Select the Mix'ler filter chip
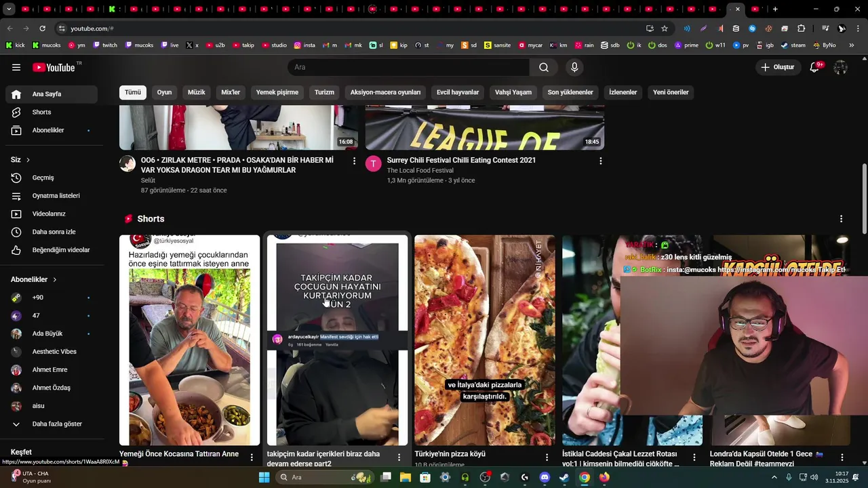868x488 pixels. tap(231, 92)
